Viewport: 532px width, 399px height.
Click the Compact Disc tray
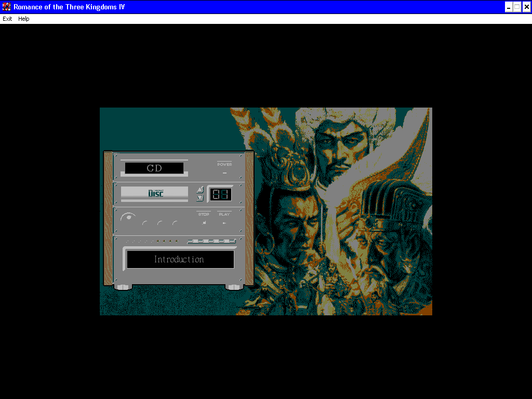pos(154,194)
